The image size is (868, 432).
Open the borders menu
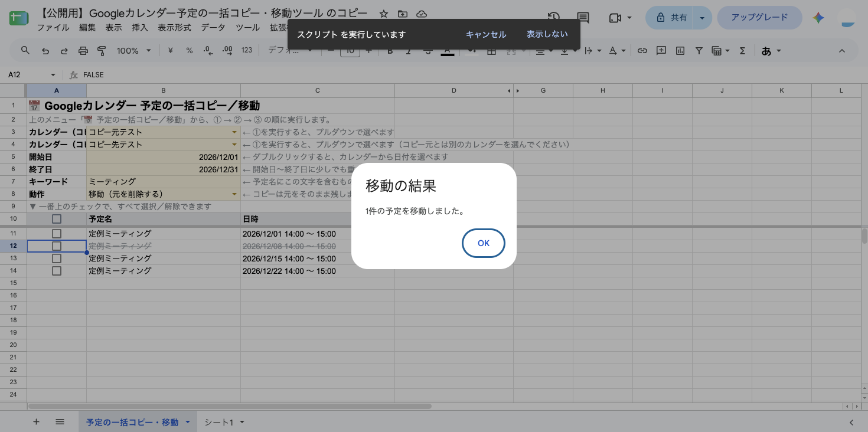coord(491,51)
